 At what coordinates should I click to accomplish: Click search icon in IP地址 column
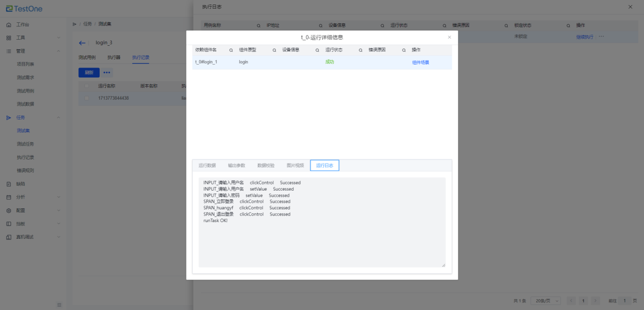coord(320,25)
